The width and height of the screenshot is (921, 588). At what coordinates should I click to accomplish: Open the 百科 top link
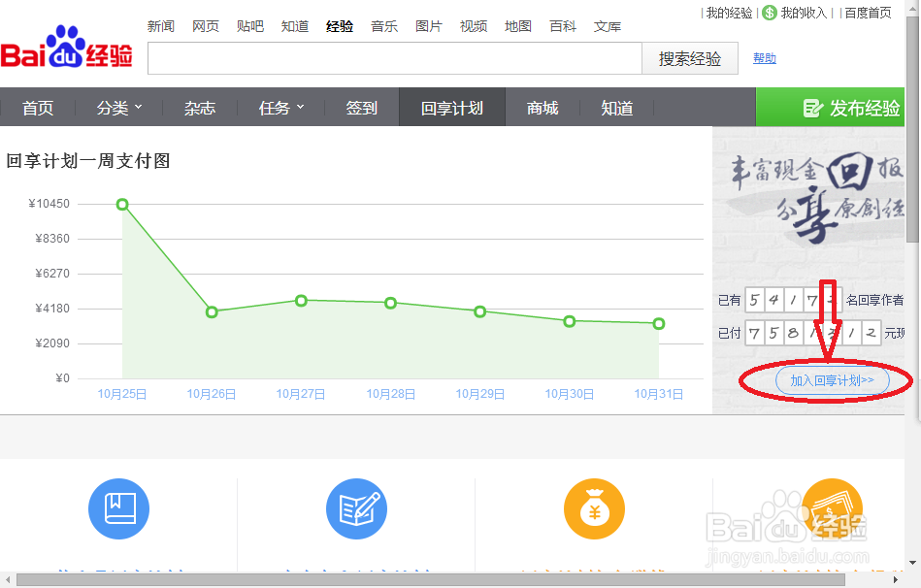(x=563, y=26)
